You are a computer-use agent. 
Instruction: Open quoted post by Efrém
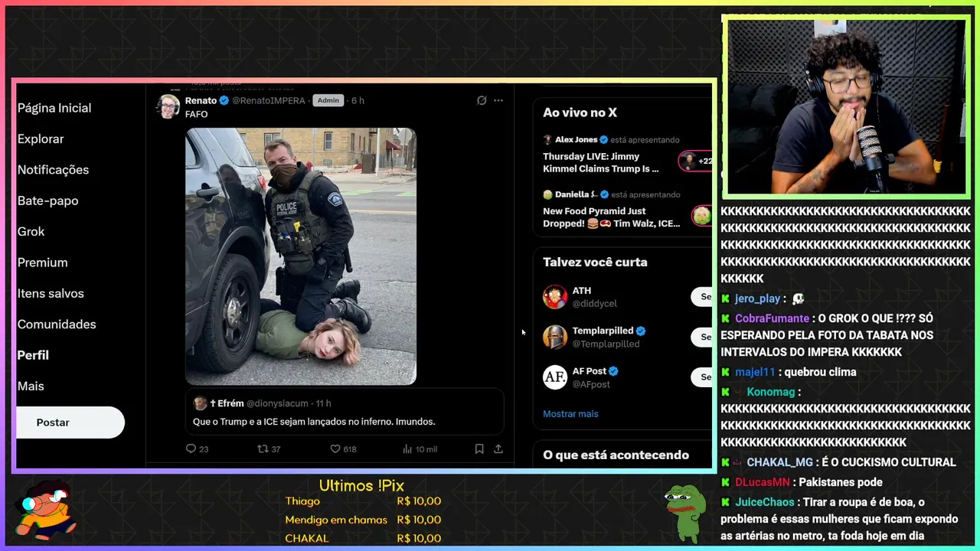[345, 412]
